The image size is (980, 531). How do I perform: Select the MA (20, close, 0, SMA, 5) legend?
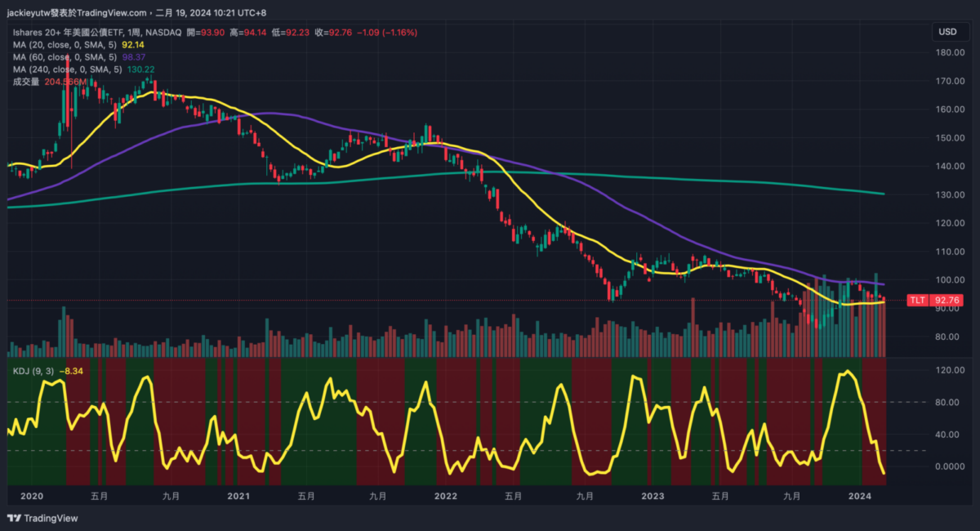pyautogui.click(x=65, y=45)
